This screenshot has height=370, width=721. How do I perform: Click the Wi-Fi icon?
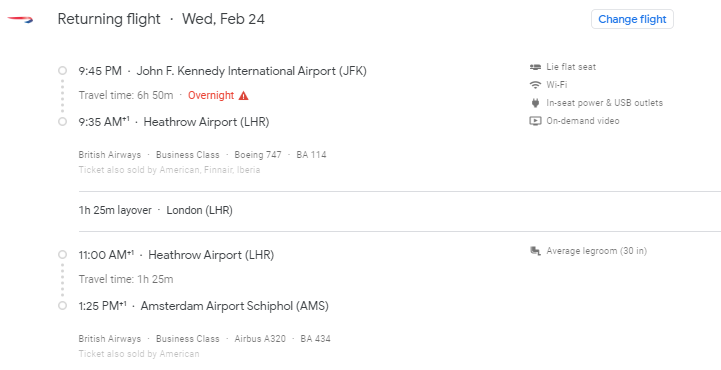click(x=535, y=85)
